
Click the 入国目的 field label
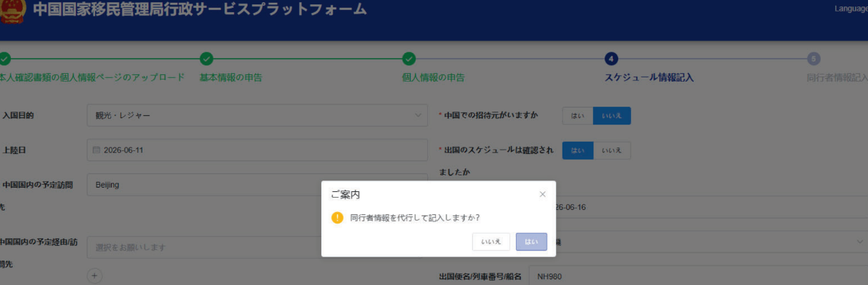click(18, 115)
